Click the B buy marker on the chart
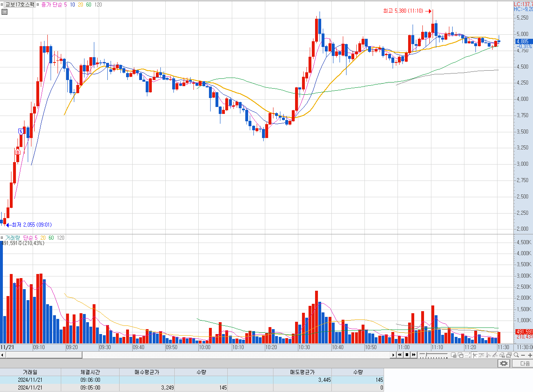533x392 pixels. pos(18,152)
